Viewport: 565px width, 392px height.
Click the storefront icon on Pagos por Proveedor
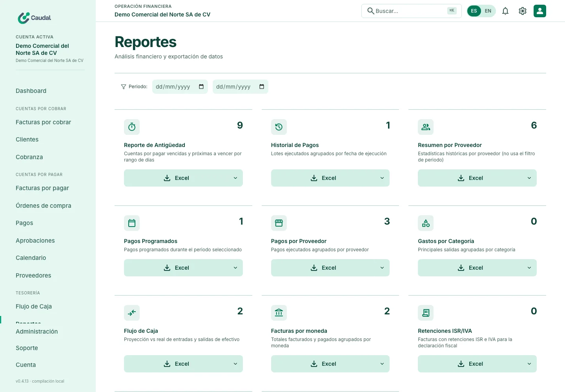(x=279, y=223)
